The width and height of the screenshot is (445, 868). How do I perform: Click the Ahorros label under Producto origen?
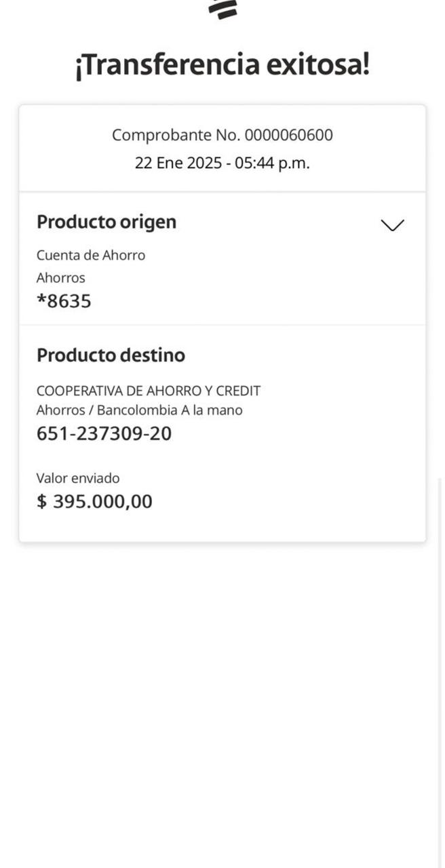pyautogui.click(x=61, y=277)
